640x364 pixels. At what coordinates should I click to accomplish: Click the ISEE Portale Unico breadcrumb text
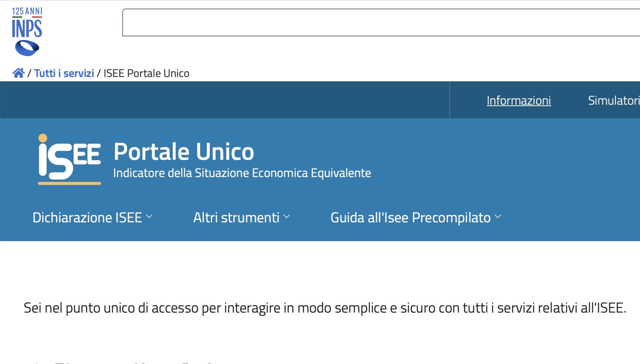click(146, 73)
